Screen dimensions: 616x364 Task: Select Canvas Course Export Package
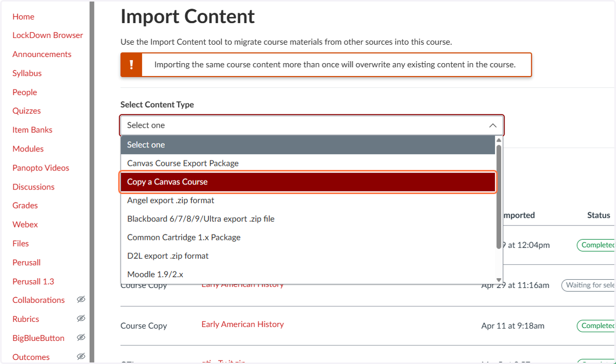307,163
